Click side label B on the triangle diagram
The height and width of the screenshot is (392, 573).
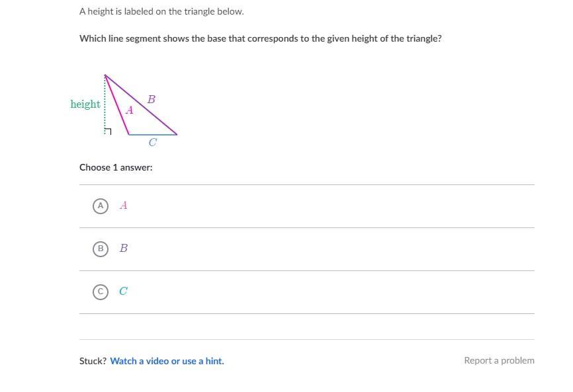(x=152, y=100)
